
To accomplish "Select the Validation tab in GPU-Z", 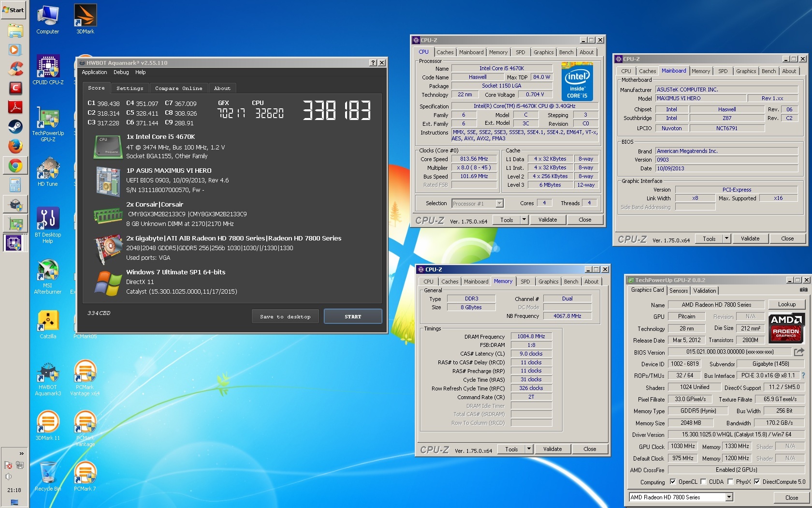I will pyautogui.click(x=704, y=290).
